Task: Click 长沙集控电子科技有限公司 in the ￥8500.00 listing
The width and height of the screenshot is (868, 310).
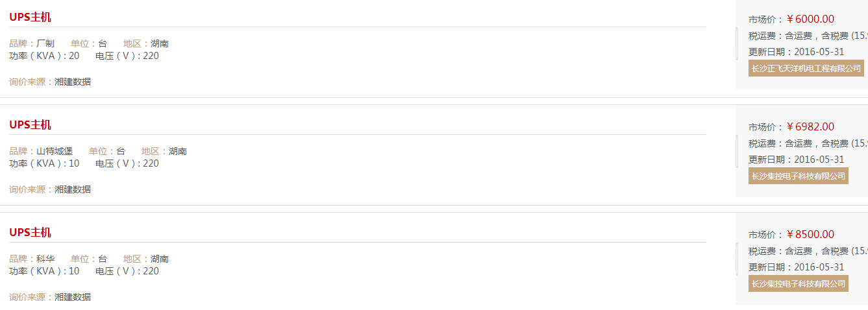Action: 799,283
